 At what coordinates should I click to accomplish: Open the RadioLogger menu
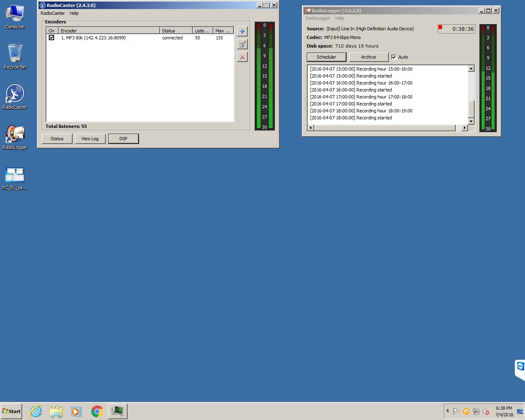pyautogui.click(x=318, y=18)
